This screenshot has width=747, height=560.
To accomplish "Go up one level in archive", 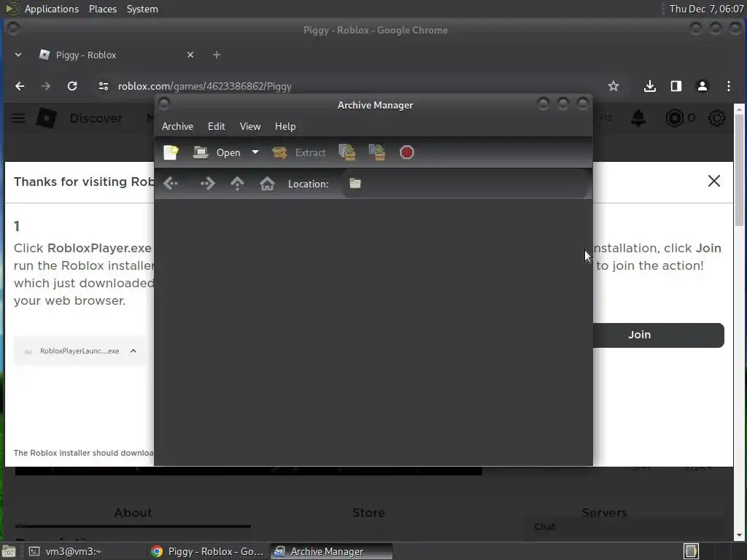I will tap(237, 183).
